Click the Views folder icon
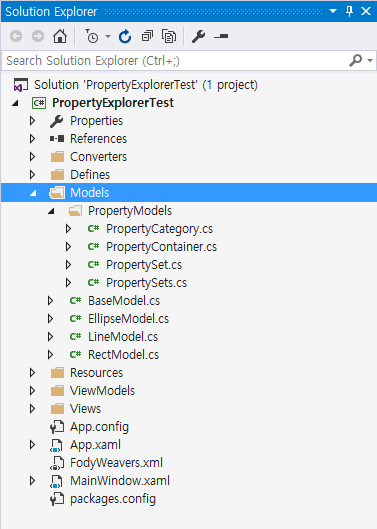The width and height of the screenshot is (377, 529). click(57, 409)
